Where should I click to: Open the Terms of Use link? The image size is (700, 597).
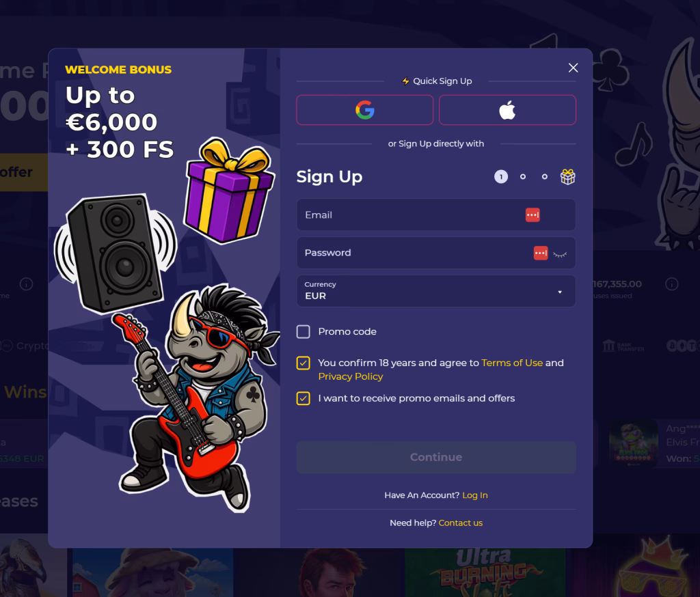click(x=512, y=363)
